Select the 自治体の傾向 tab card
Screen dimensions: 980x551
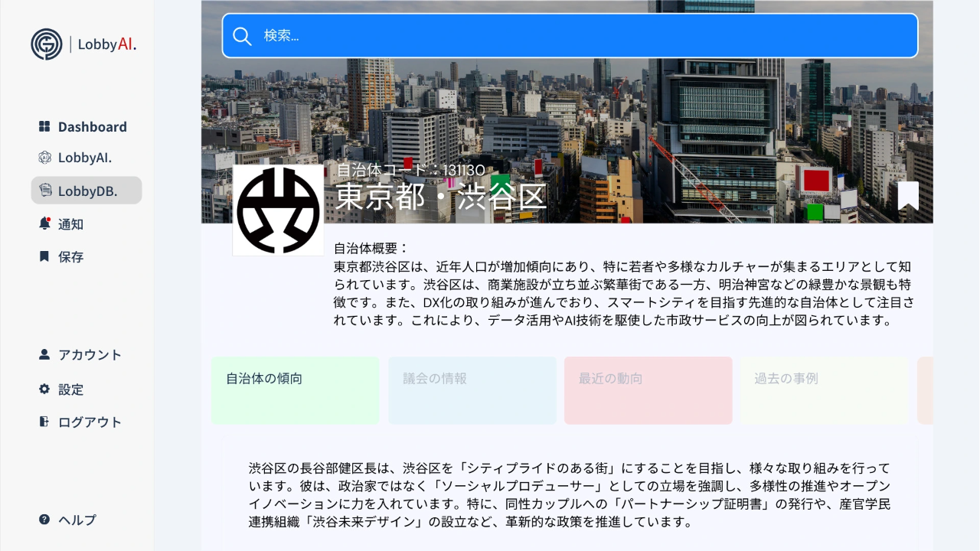coord(296,390)
